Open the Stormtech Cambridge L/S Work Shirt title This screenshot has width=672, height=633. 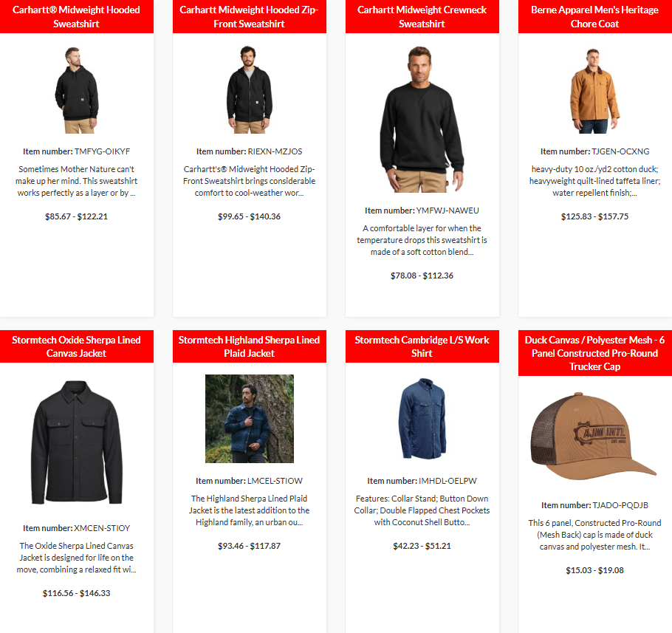(422, 346)
